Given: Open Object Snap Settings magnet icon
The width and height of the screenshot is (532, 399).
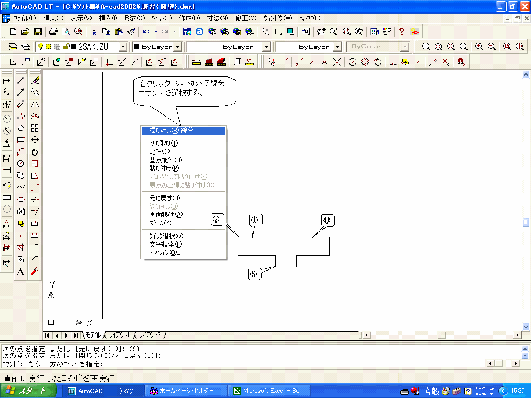Looking at the screenshot, I should pos(460,62).
